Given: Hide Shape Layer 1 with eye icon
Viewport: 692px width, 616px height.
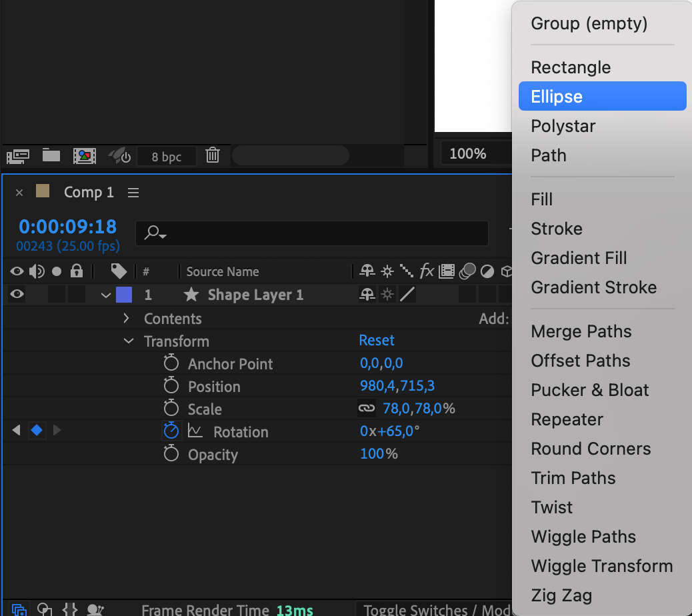Looking at the screenshot, I should (17, 295).
